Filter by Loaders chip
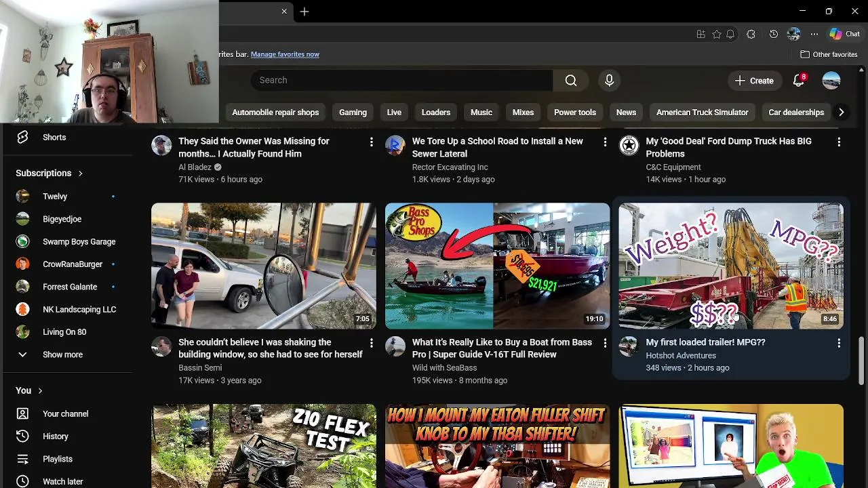 (x=436, y=113)
